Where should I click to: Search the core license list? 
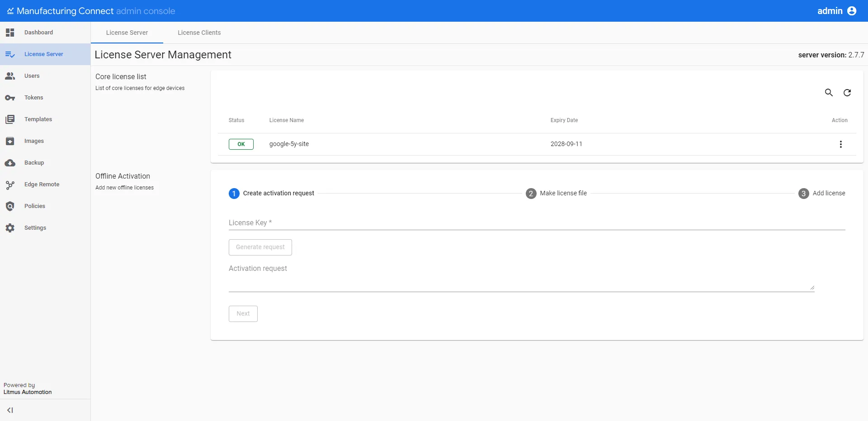coord(829,93)
